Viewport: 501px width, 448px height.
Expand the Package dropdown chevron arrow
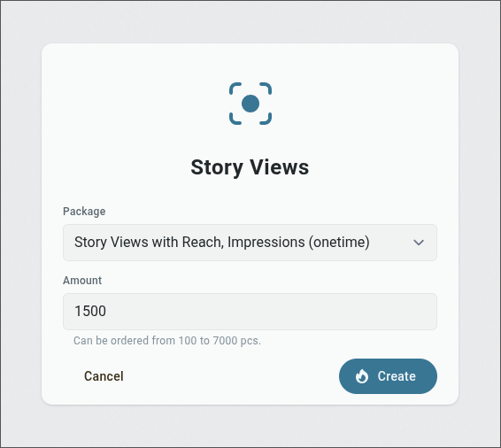(419, 243)
